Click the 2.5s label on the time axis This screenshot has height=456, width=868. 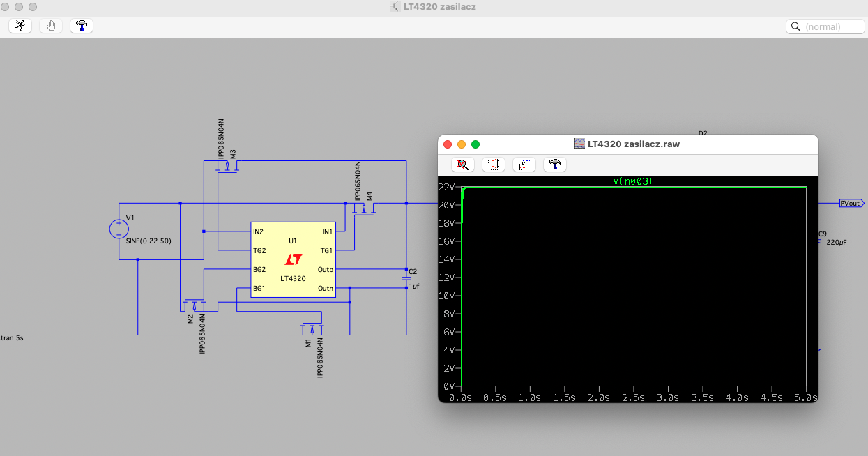coord(634,397)
